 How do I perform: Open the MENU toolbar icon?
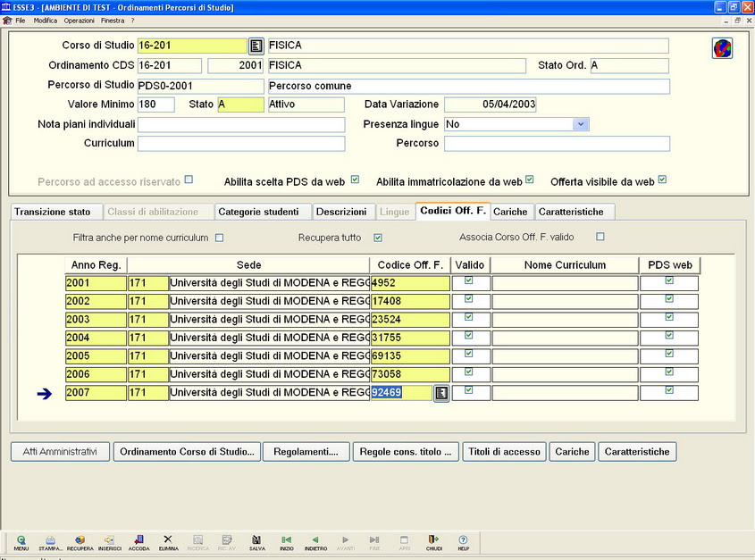tap(21, 543)
